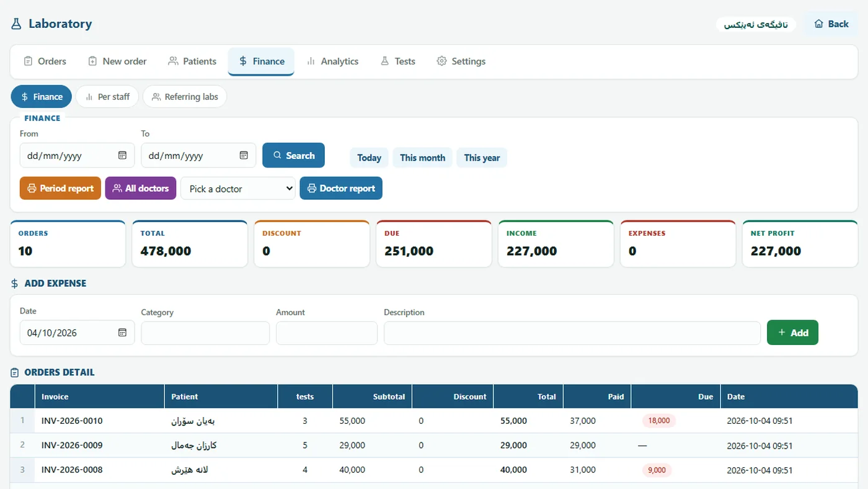The height and width of the screenshot is (489, 868).
Task: Filter by Today
Action: click(x=369, y=158)
